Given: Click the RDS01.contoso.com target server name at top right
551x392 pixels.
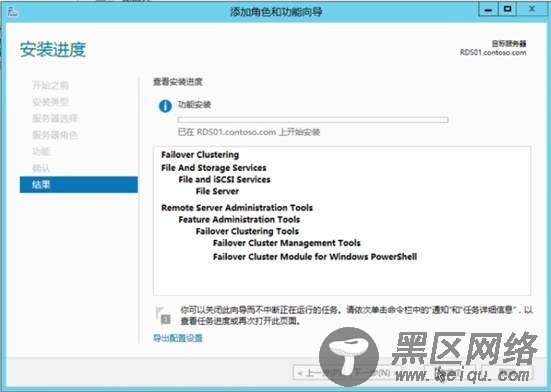Looking at the screenshot, I should click(x=493, y=53).
